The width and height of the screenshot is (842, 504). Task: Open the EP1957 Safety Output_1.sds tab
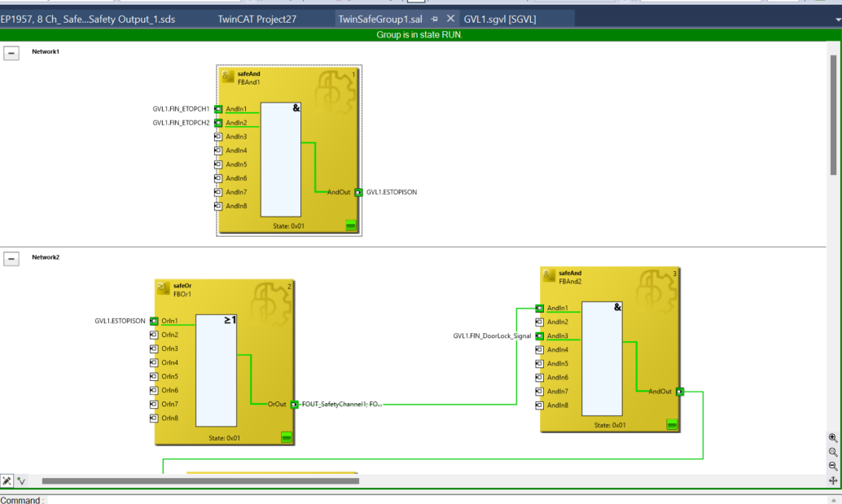(x=87, y=20)
